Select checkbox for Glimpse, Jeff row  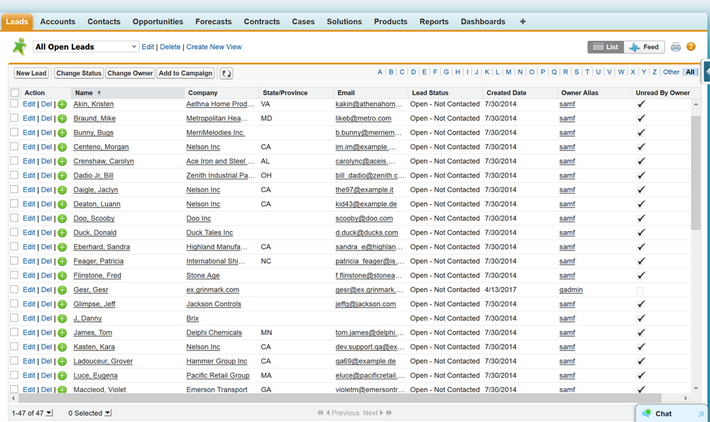14,303
